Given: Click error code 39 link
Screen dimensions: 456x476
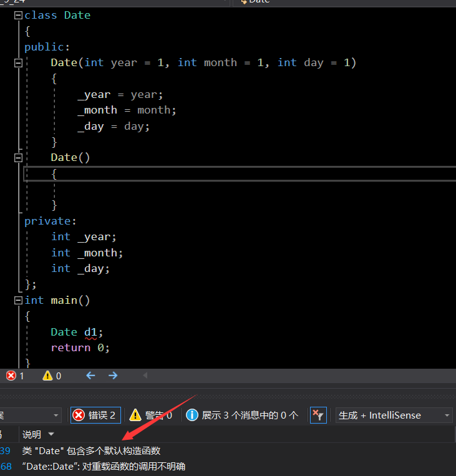Looking at the screenshot, I should 6,451.
